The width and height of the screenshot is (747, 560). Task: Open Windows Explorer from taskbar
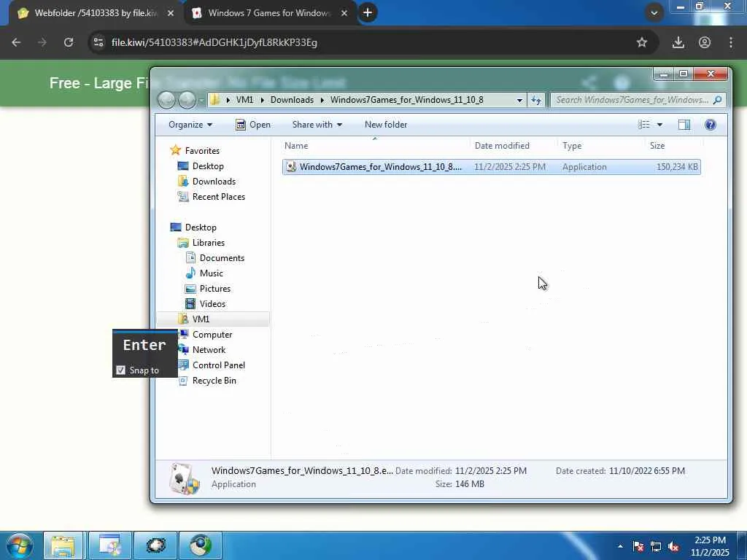pos(63,545)
